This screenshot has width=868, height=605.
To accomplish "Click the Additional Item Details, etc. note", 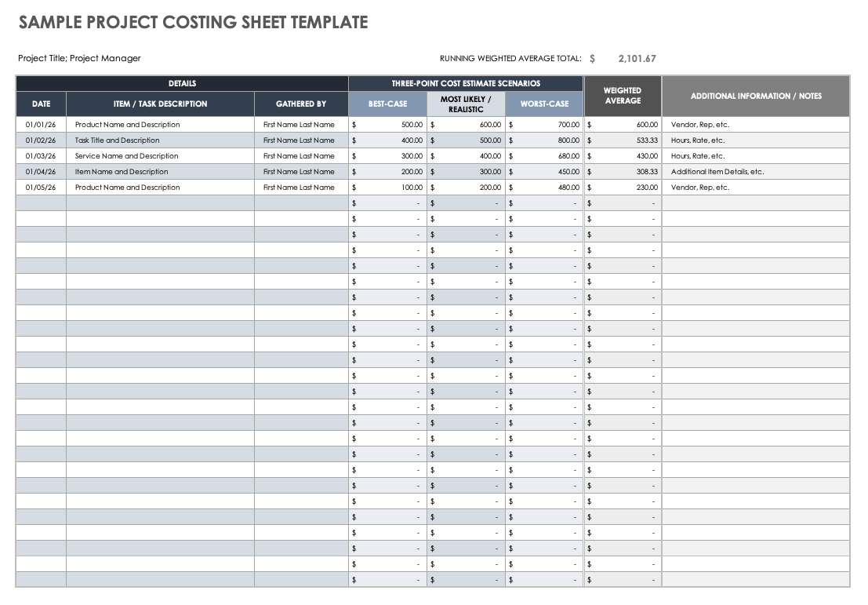I will click(717, 172).
